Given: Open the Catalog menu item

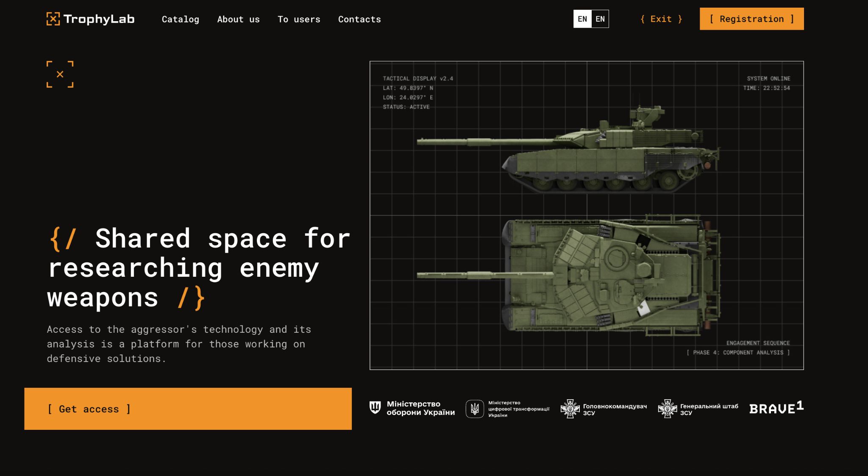Looking at the screenshot, I should pyautogui.click(x=180, y=19).
